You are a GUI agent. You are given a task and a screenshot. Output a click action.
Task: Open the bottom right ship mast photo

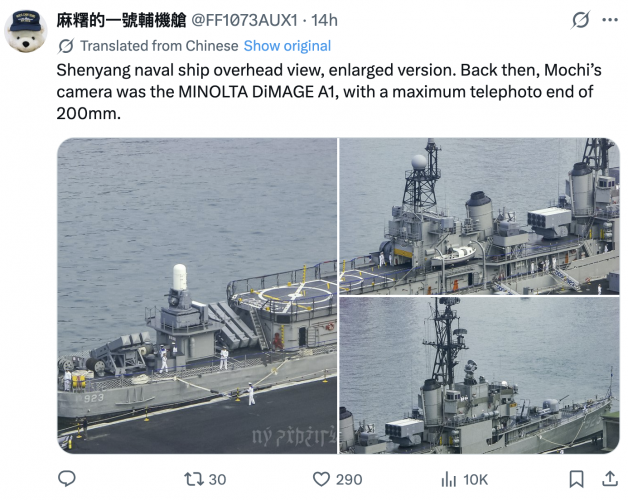(479, 376)
